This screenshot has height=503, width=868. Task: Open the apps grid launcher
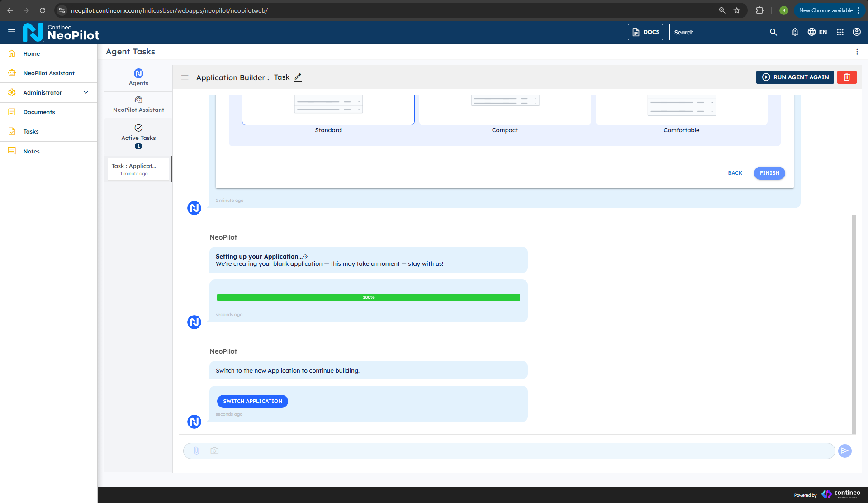coord(840,32)
